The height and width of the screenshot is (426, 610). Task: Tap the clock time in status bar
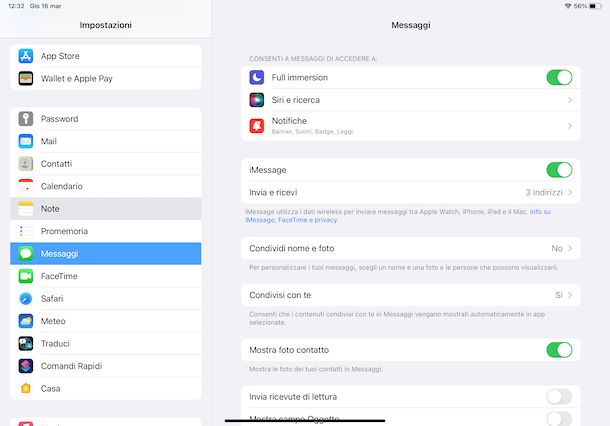[x=16, y=6]
